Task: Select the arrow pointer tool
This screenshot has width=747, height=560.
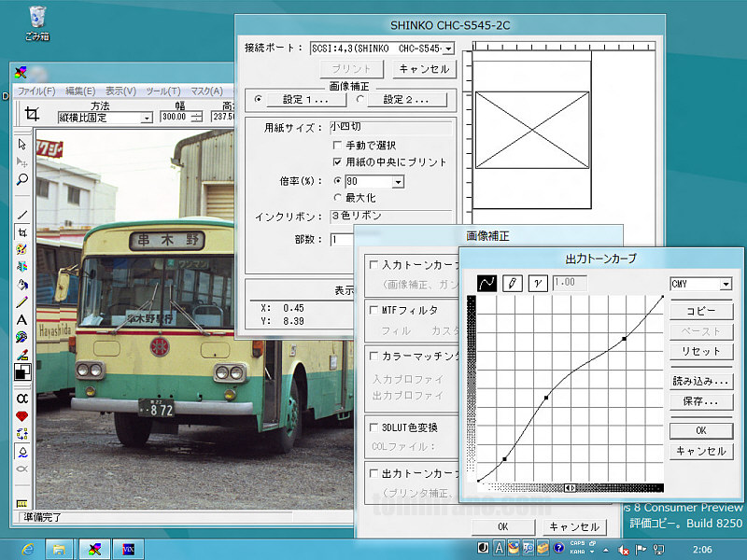Action: pyautogui.click(x=22, y=144)
